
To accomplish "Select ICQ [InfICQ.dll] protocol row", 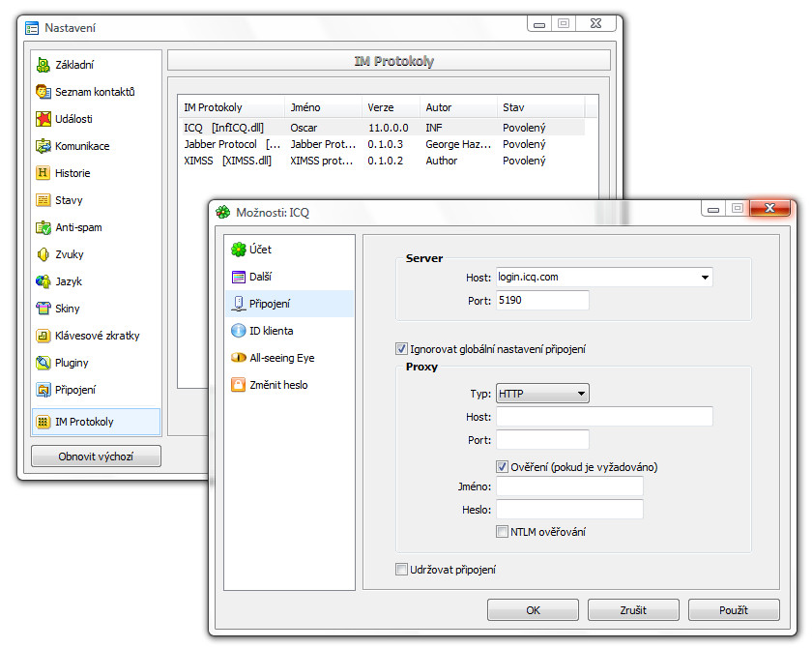I will (x=382, y=128).
